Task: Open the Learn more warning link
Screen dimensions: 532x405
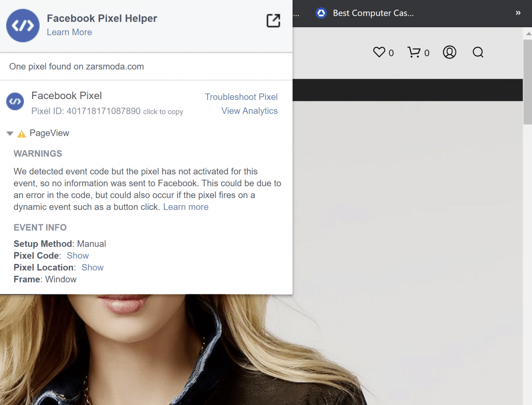Action: 186,207
